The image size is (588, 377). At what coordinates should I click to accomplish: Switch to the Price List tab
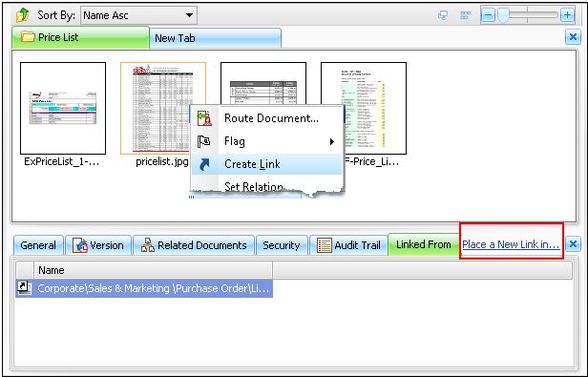point(80,37)
